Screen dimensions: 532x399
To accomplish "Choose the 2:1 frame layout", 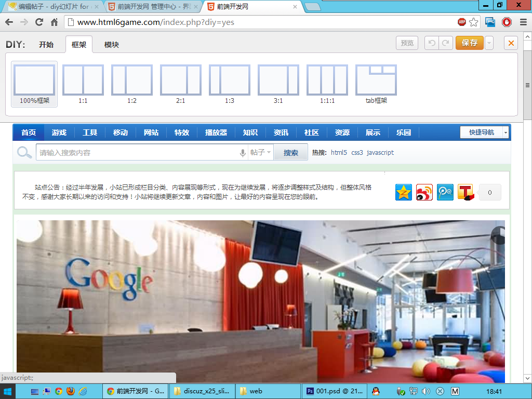I will coord(180,84).
